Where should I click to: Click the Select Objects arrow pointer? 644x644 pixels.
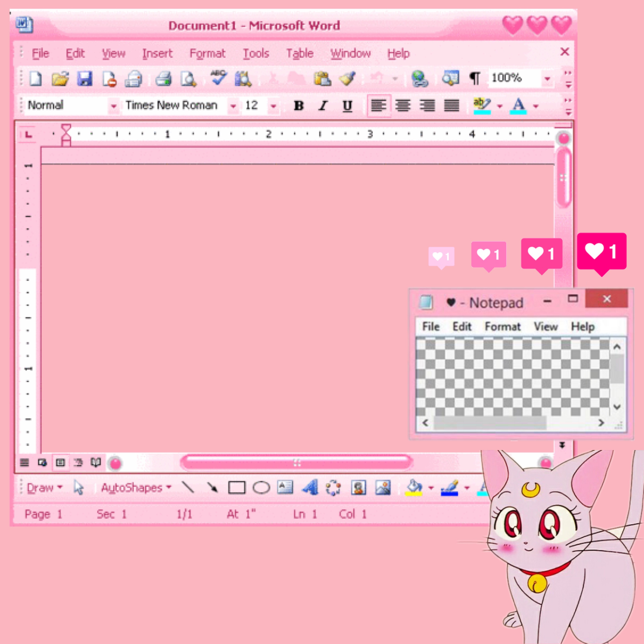coord(79,488)
